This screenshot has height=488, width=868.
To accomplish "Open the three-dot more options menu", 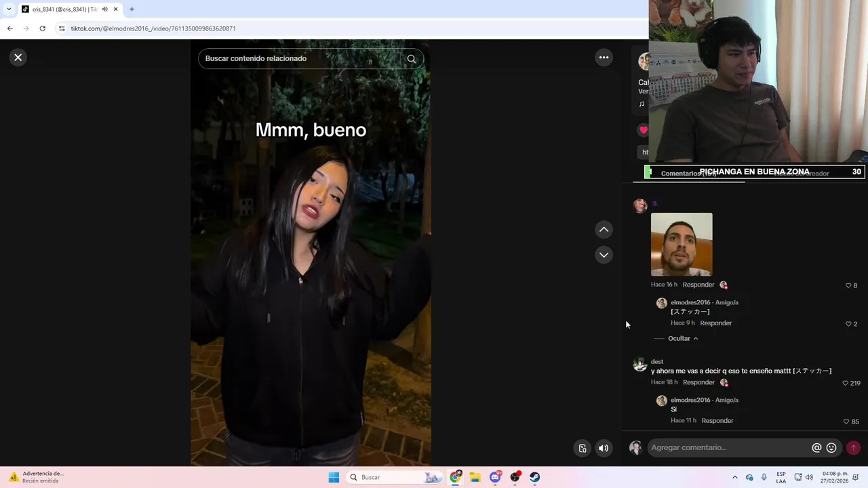I will (604, 58).
